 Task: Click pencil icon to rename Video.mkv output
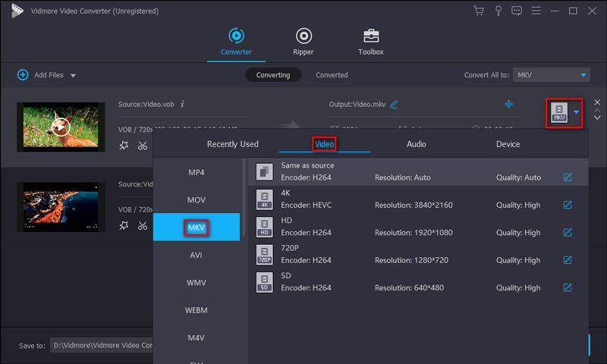394,104
